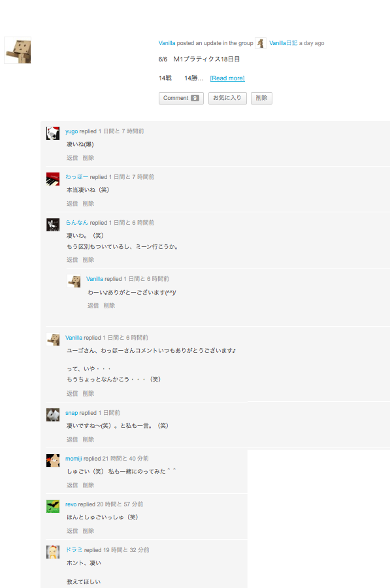Viewport: 390px width, 588px height.
Task: Open ドラミ's avatar icon
Action: pos(53,552)
